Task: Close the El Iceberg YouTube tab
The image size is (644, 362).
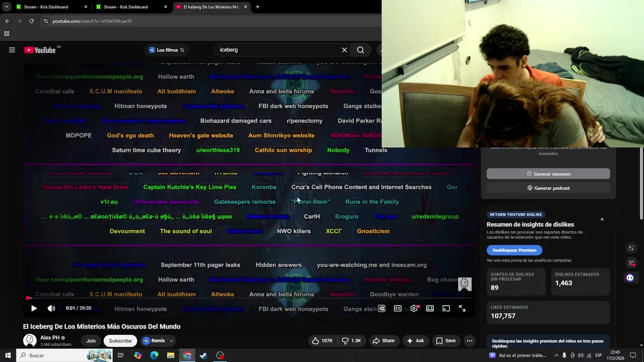Action: click(x=246, y=7)
